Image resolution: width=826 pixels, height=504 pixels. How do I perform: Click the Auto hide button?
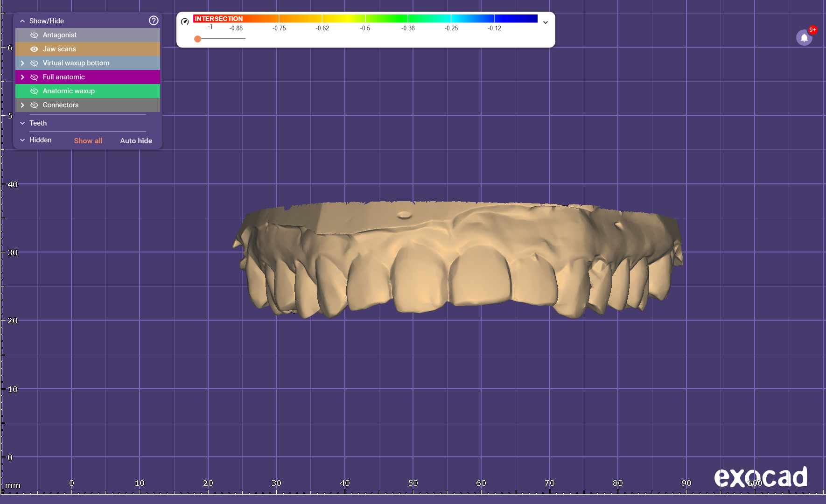(x=136, y=140)
